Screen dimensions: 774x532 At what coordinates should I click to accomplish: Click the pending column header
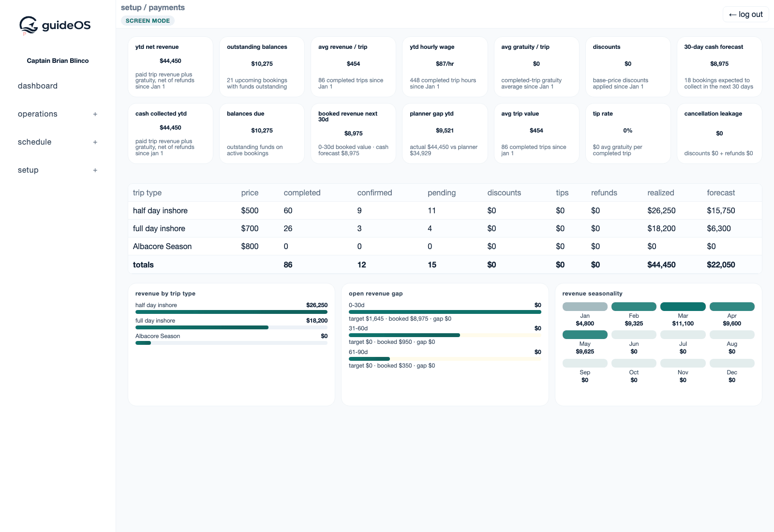tap(442, 192)
